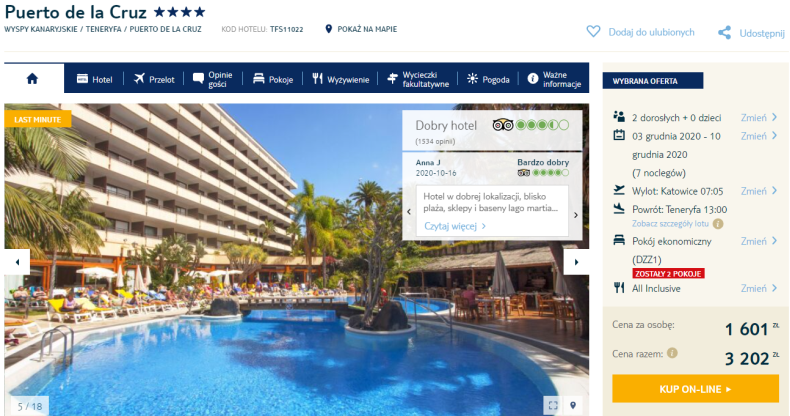The width and height of the screenshot is (790, 416).
Task: Click the heart favorites icon
Action: (593, 32)
